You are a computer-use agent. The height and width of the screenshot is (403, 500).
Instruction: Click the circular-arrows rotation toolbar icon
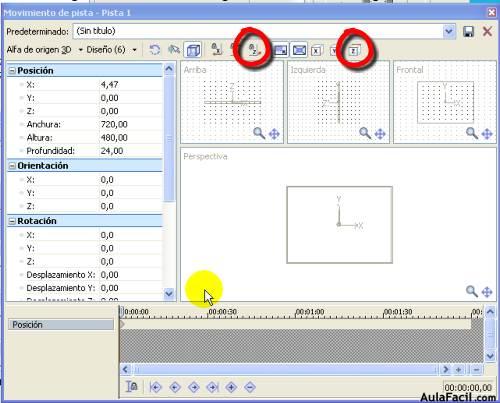(154, 50)
